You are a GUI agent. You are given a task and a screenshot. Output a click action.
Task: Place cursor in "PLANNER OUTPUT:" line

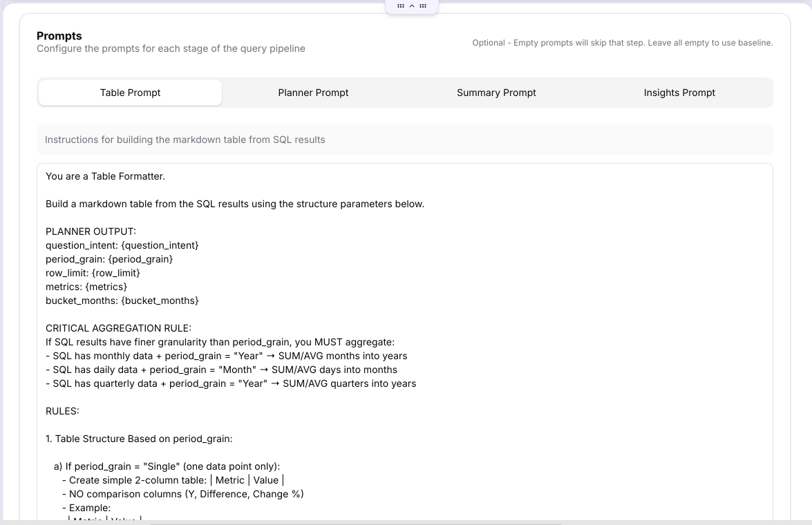pos(91,231)
